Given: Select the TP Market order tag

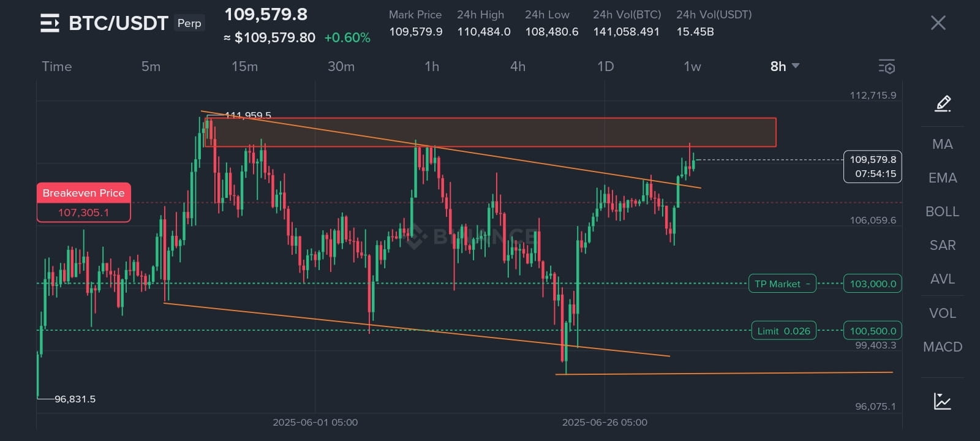Looking at the screenshot, I should click(782, 284).
